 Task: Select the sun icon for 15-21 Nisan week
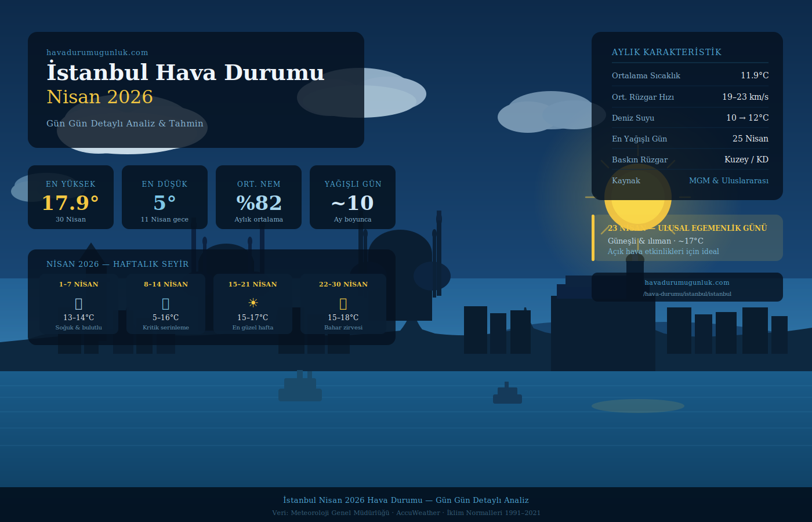tap(253, 302)
